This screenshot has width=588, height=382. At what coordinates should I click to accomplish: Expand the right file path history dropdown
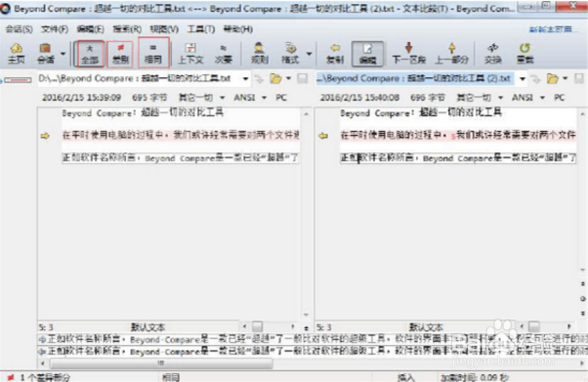click(523, 79)
